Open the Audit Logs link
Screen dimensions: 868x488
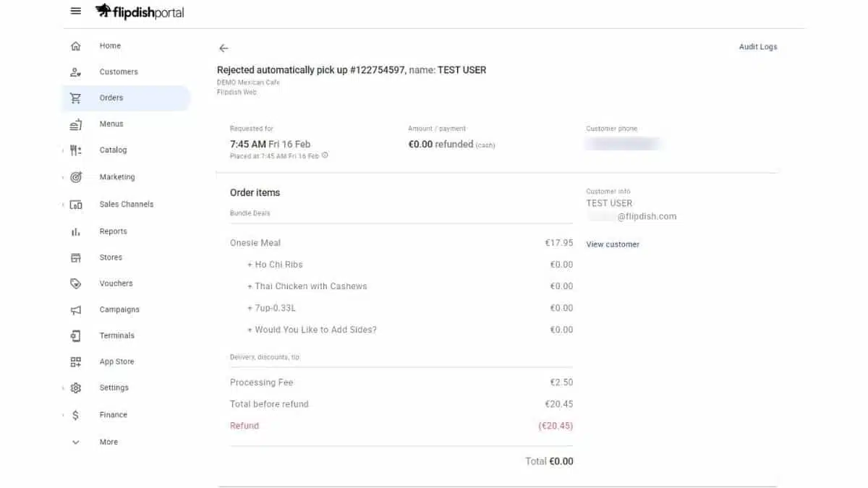pyautogui.click(x=757, y=47)
